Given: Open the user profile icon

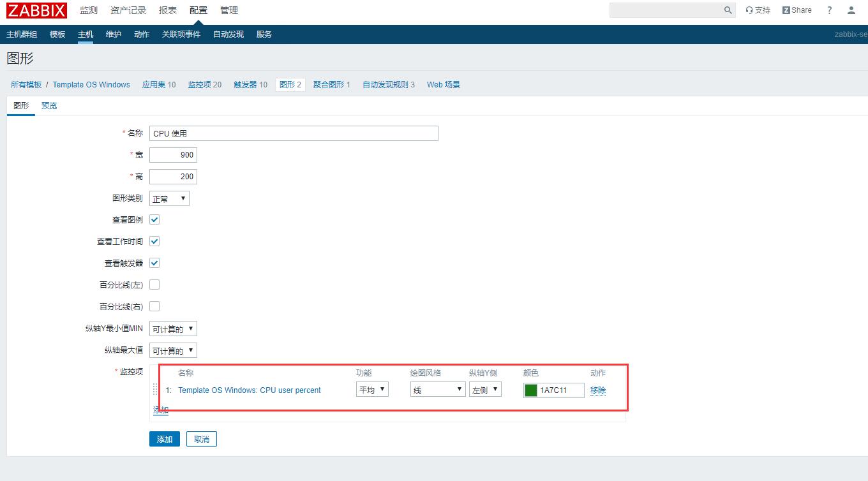Looking at the screenshot, I should click(x=851, y=10).
